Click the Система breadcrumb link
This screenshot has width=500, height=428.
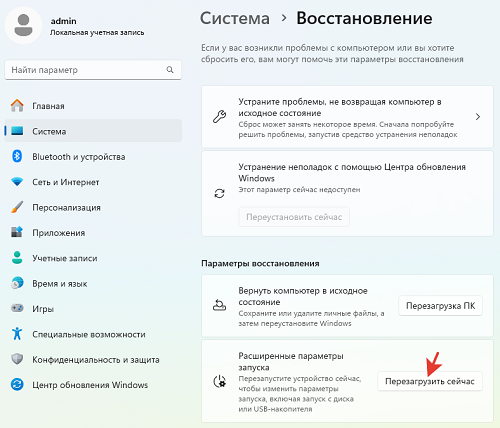pos(235,18)
